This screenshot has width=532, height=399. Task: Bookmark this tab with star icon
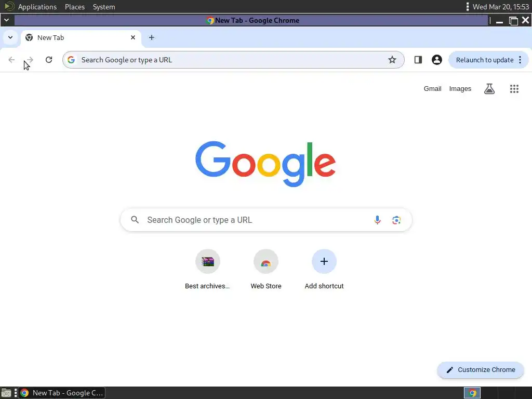coord(392,60)
